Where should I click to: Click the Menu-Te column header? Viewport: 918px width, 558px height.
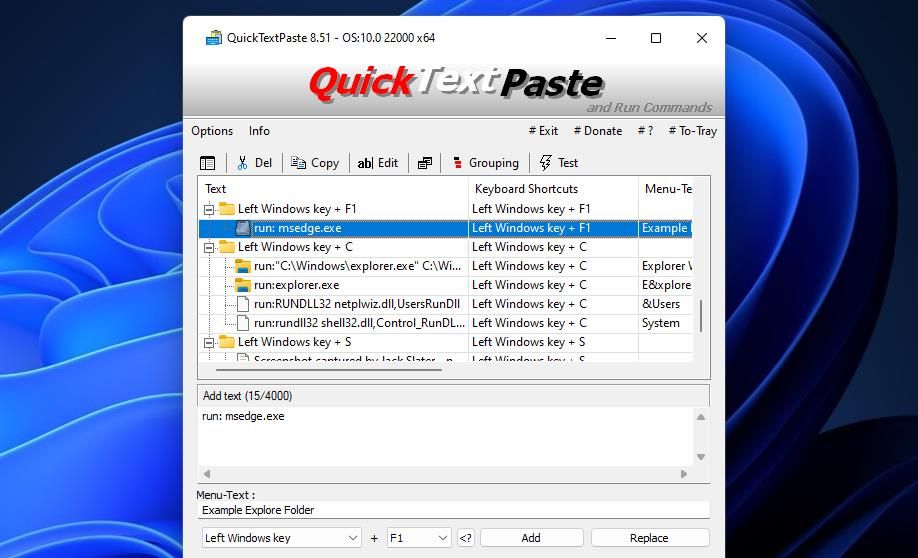tap(666, 189)
